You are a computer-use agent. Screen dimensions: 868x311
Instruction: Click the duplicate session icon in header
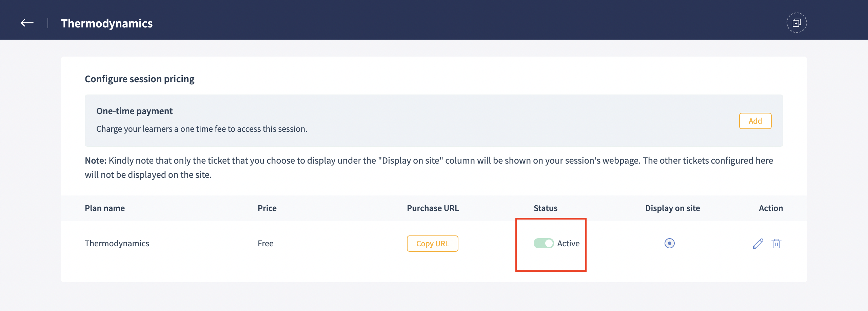[x=796, y=23]
